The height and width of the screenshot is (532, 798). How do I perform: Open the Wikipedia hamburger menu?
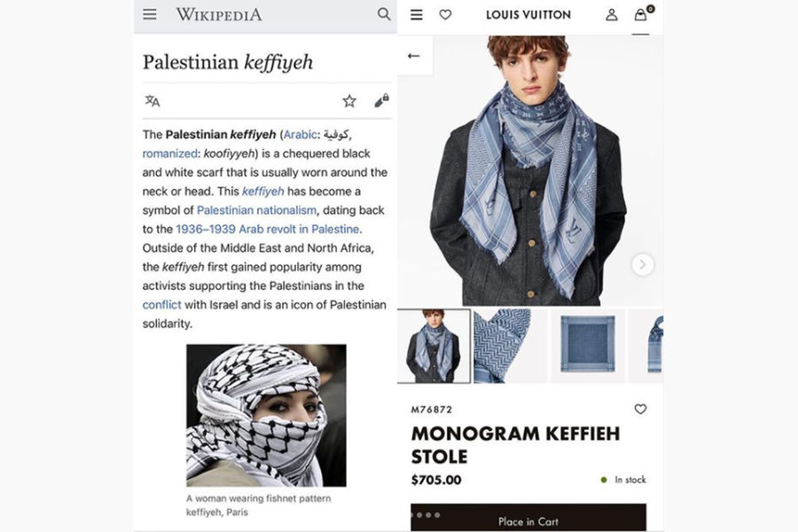click(150, 14)
